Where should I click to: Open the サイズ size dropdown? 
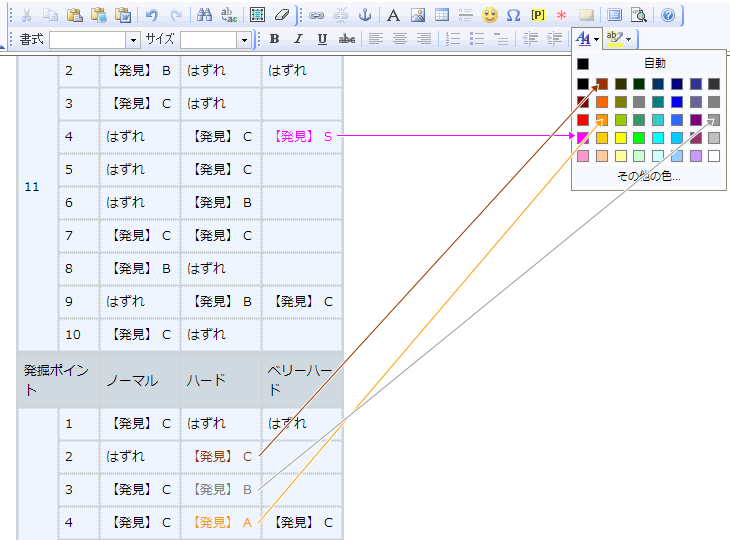[x=244, y=40]
